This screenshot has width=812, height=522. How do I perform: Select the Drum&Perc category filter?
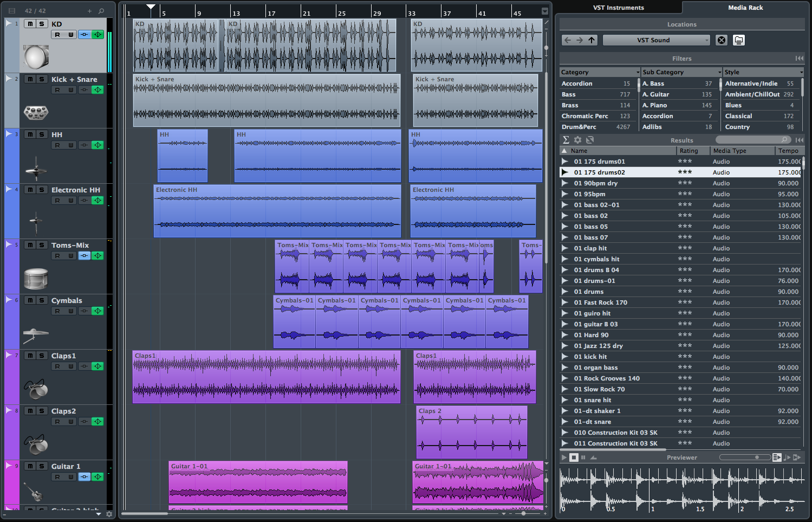[579, 127]
